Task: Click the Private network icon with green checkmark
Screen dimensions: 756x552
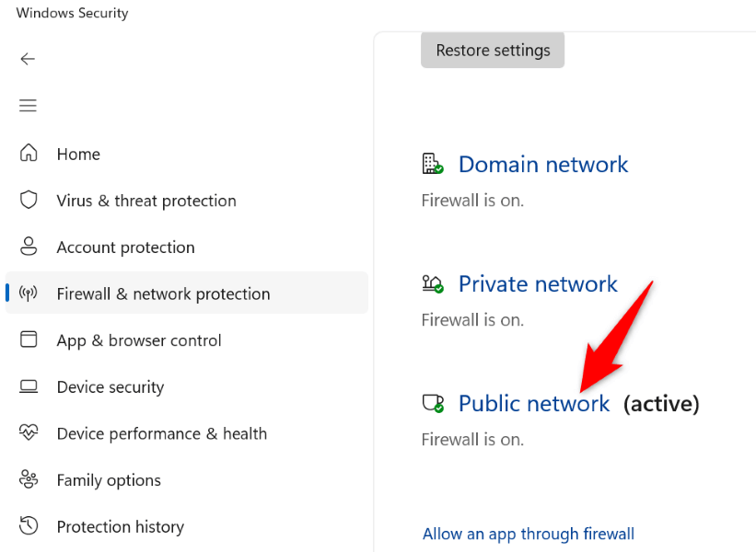Action: 433,283
